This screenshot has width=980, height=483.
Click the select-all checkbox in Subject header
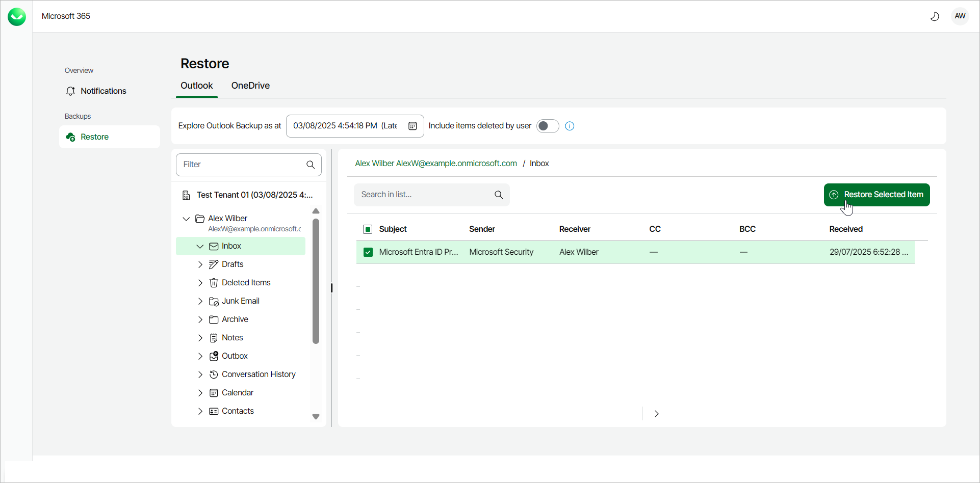tap(368, 229)
